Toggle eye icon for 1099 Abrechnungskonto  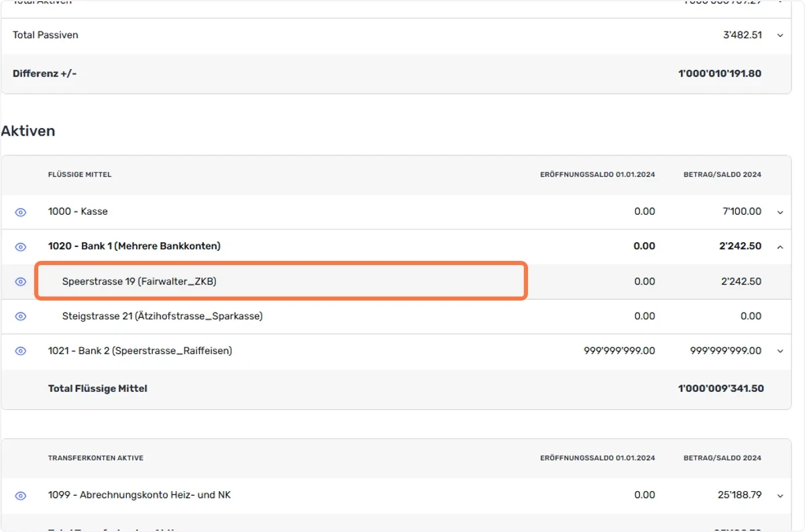(x=21, y=496)
